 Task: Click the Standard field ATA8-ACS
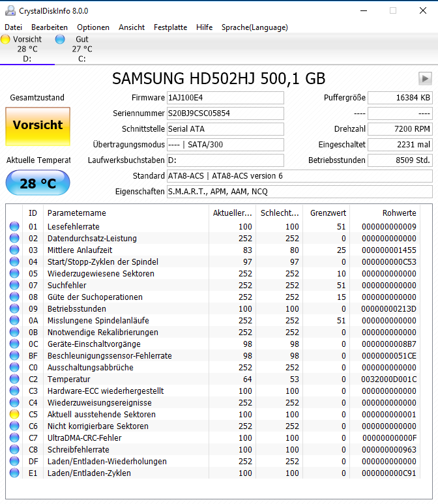tap(300, 176)
